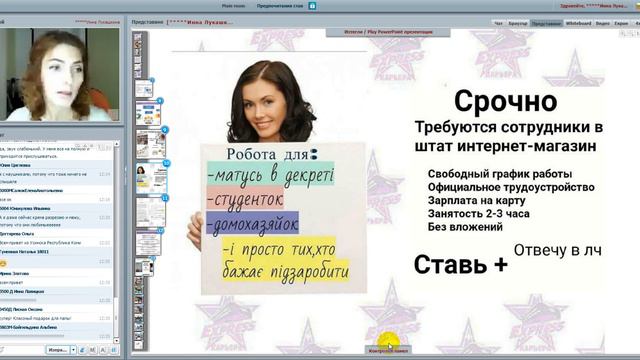Viewport: 640px width, 360px height.
Task: Open the Избра... dropdown in the chat toolbar
Action: [58, 350]
